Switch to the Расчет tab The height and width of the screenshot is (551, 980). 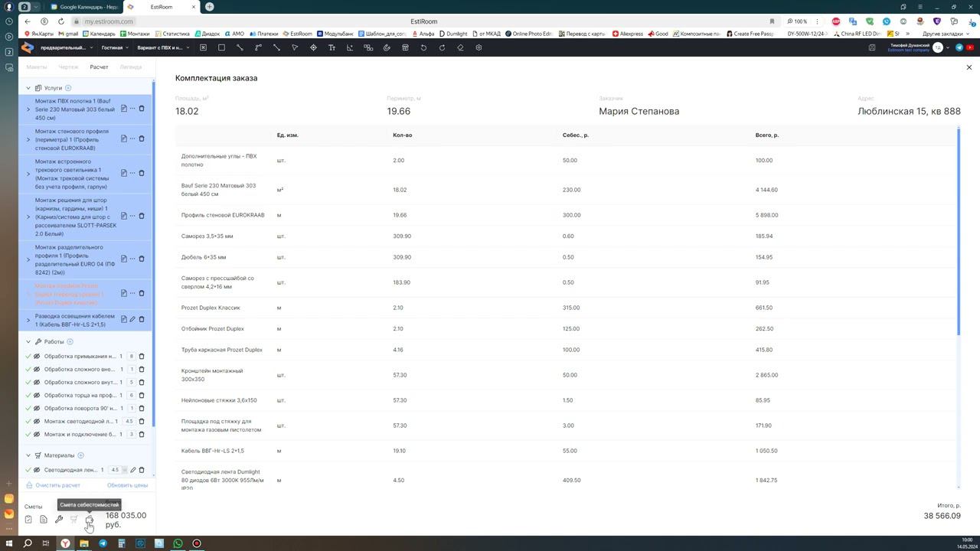[99, 67]
